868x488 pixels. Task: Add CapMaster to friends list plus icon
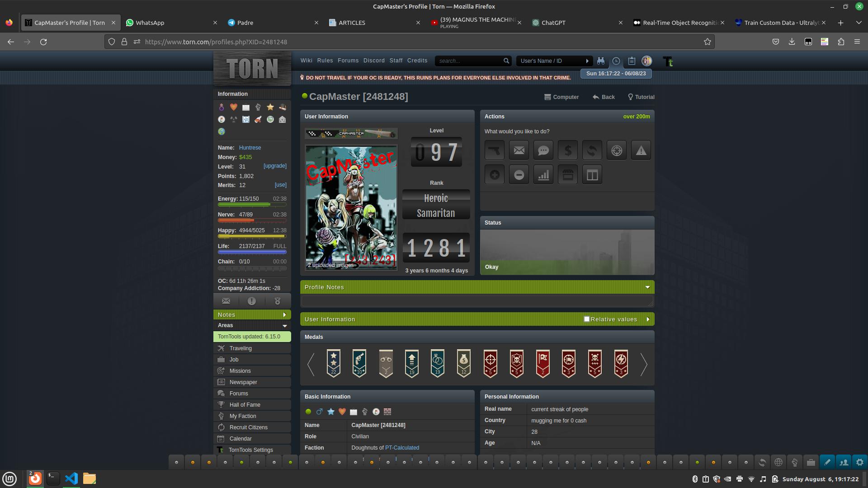(x=495, y=175)
